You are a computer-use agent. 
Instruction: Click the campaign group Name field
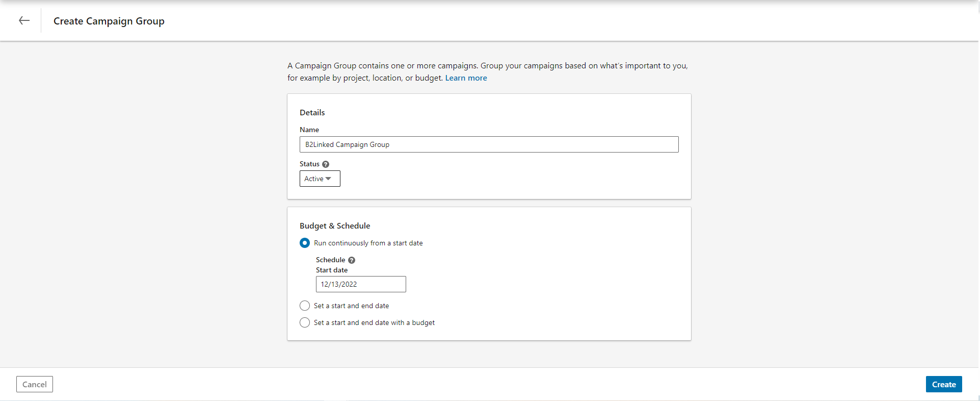click(x=489, y=144)
